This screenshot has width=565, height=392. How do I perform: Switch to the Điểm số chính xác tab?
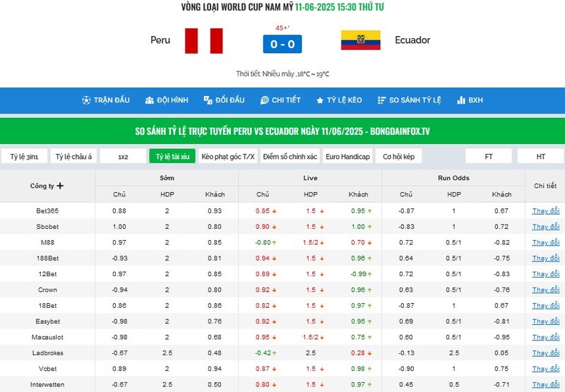coord(290,156)
